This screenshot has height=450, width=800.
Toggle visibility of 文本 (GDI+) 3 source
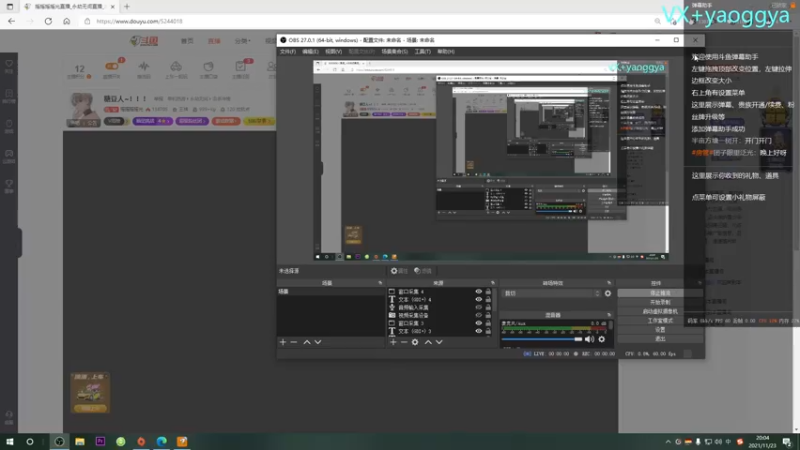(479, 331)
